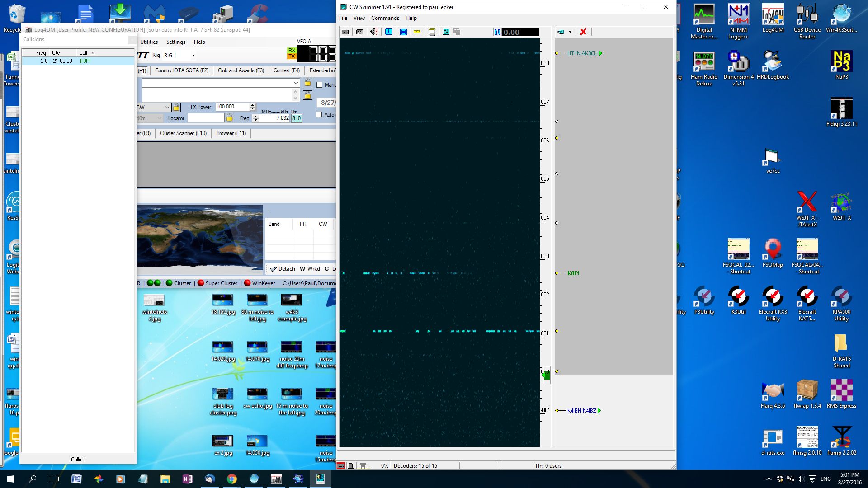Viewport: 868px width, 488px height.
Task: Click teal label icon in callsign panel toolbar
Action: coord(561,32)
